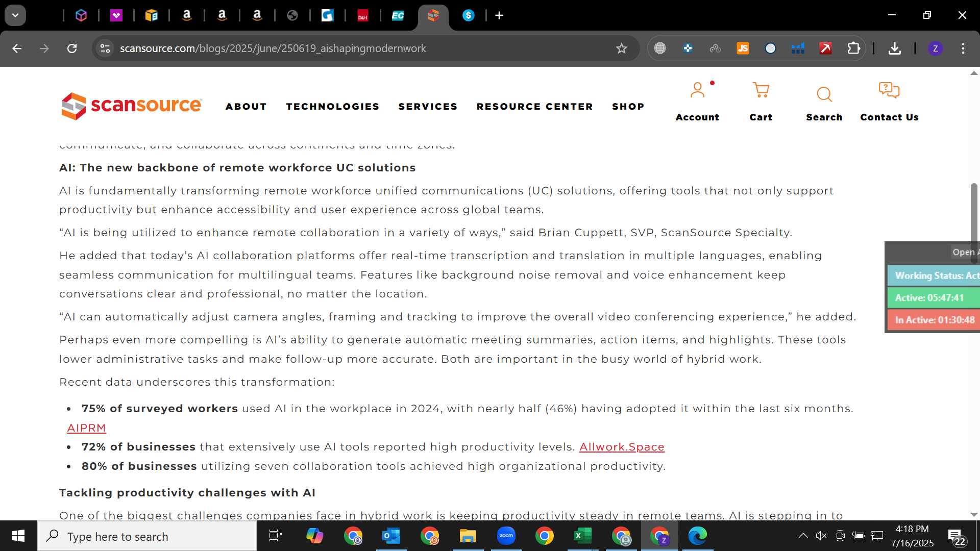
Task: Open the browser Downloads icon
Action: click(x=894, y=48)
